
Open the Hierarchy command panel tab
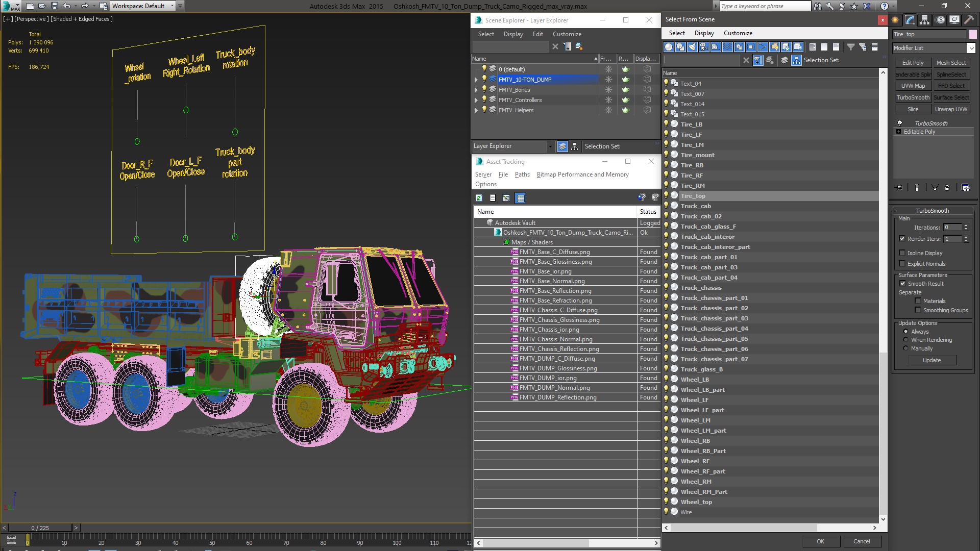[924, 20]
